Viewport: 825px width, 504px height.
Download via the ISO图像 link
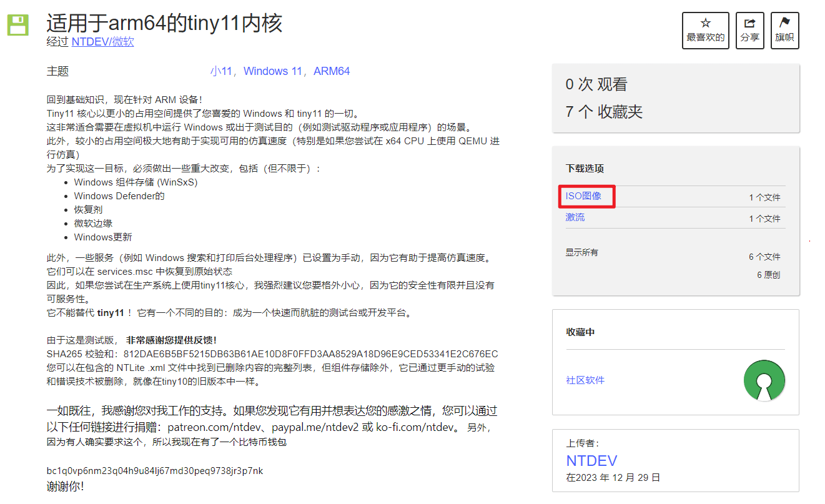click(x=585, y=195)
